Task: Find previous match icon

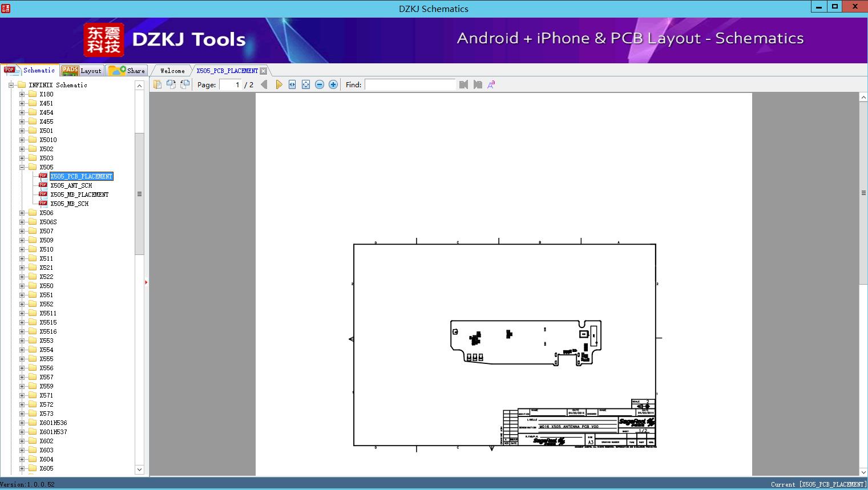Action: [x=463, y=84]
